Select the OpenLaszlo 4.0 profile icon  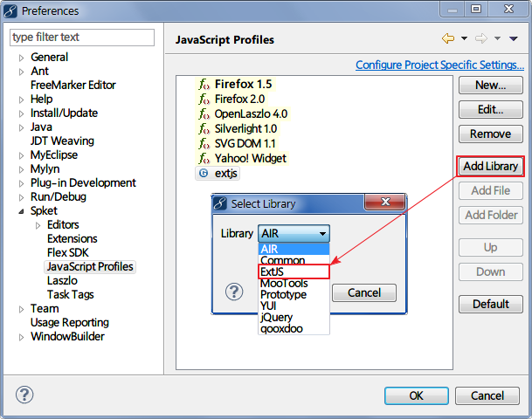(x=204, y=113)
